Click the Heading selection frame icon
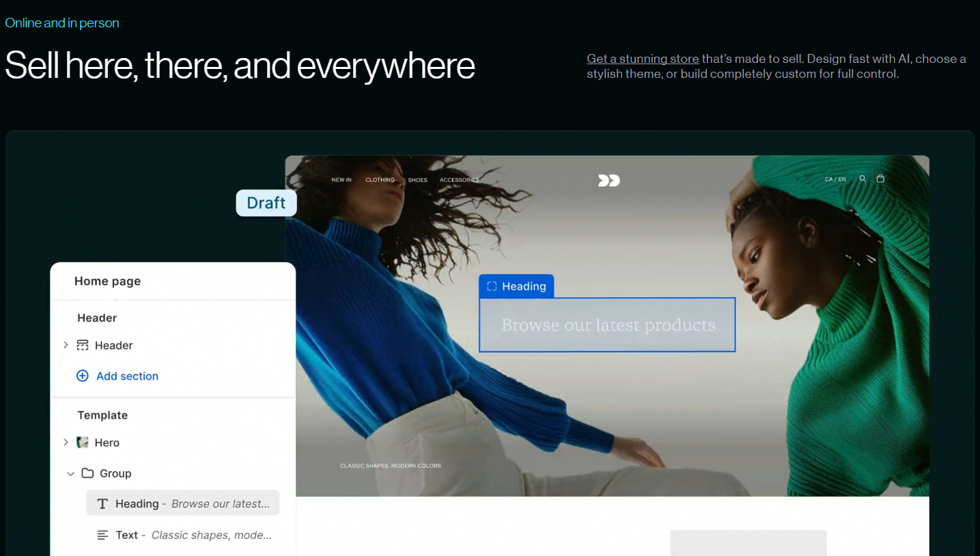This screenshot has width=980, height=556. point(492,286)
